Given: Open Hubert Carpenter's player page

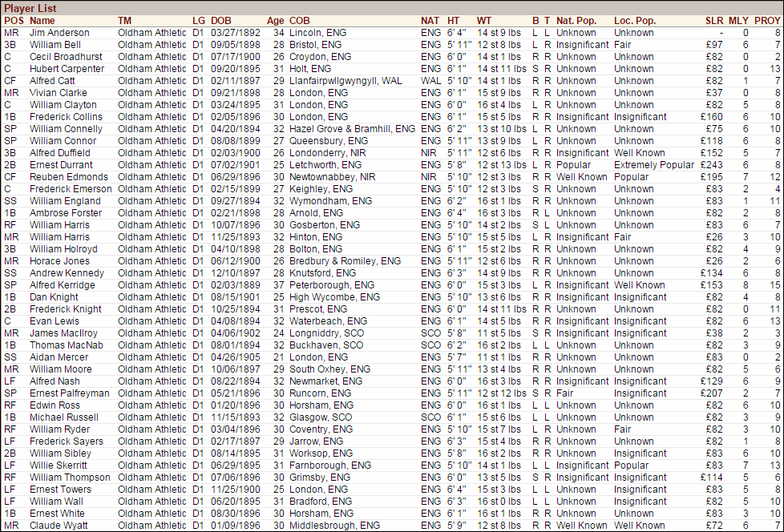Looking at the screenshot, I should (x=67, y=68).
